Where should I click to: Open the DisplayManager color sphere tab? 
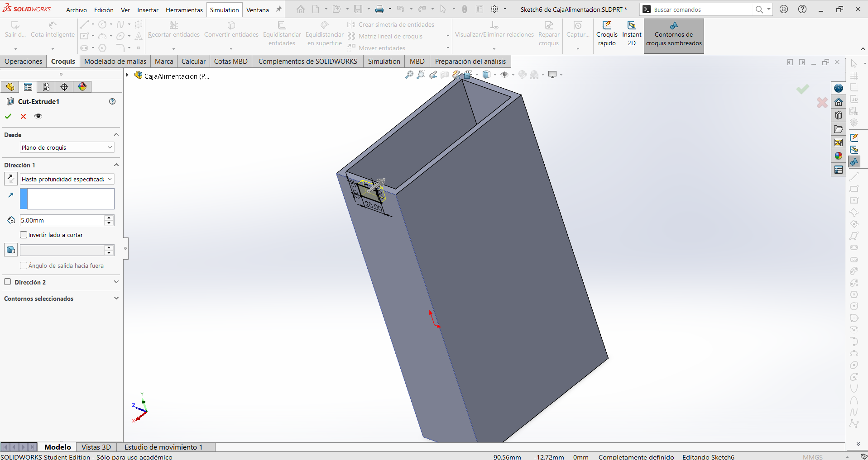(x=82, y=87)
